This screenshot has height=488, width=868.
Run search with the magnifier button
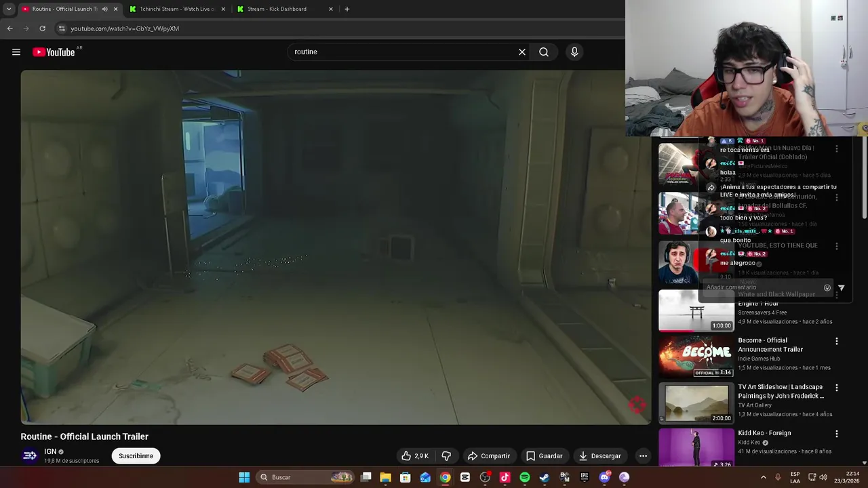[x=544, y=52]
